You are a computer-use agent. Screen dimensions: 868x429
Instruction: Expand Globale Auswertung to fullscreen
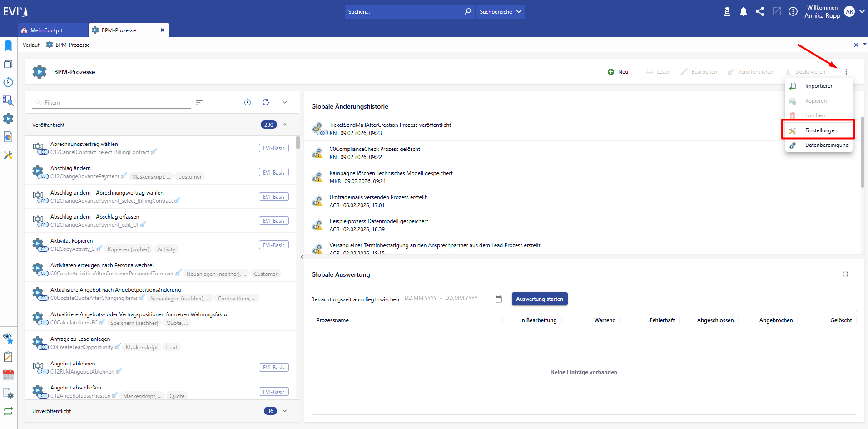point(845,274)
